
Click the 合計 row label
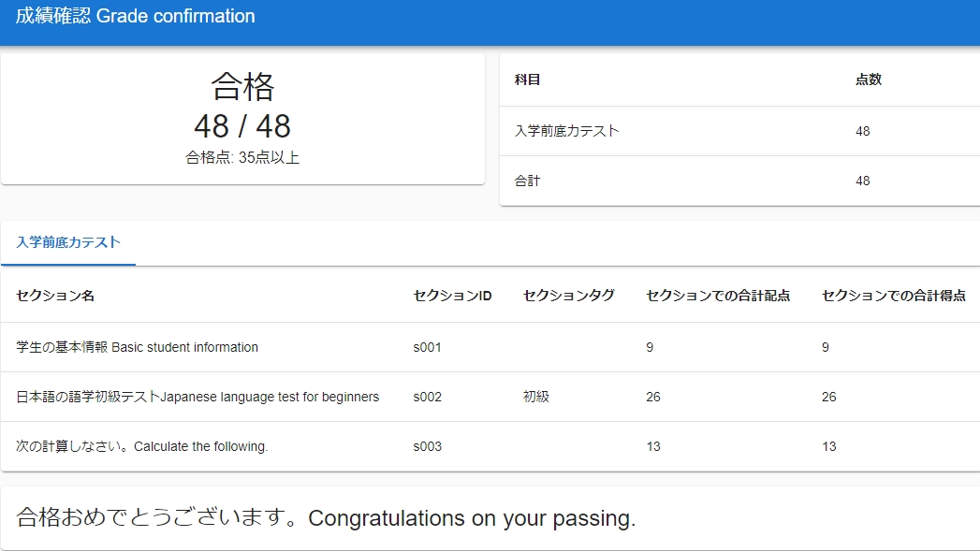[528, 181]
